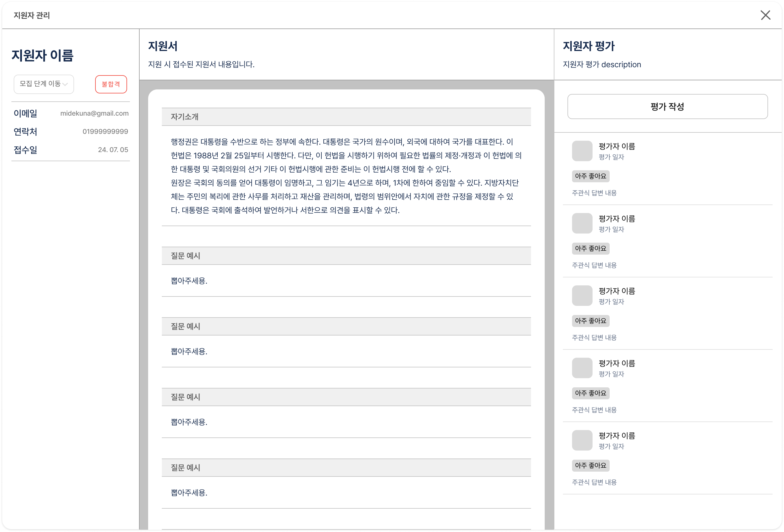Click the red 불합격 button
Viewport: 784px width, 532px height.
pyautogui.click(x=111, y=84)
